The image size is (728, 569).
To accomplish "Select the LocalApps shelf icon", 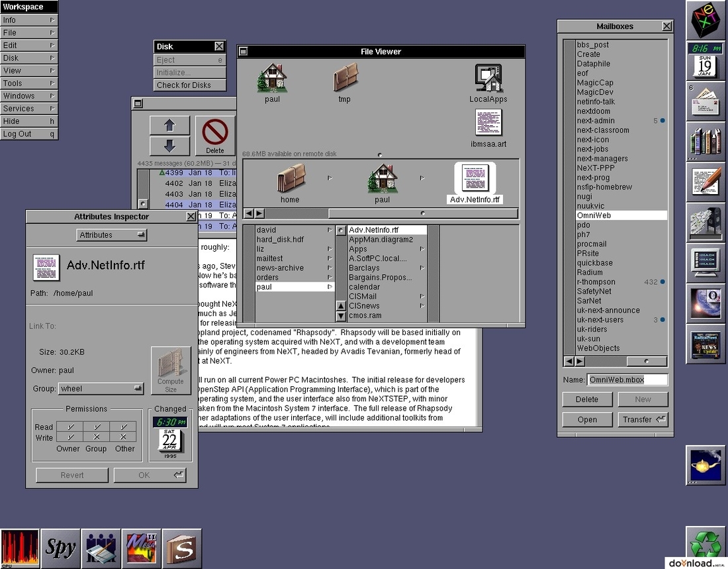I will (488, 78).
